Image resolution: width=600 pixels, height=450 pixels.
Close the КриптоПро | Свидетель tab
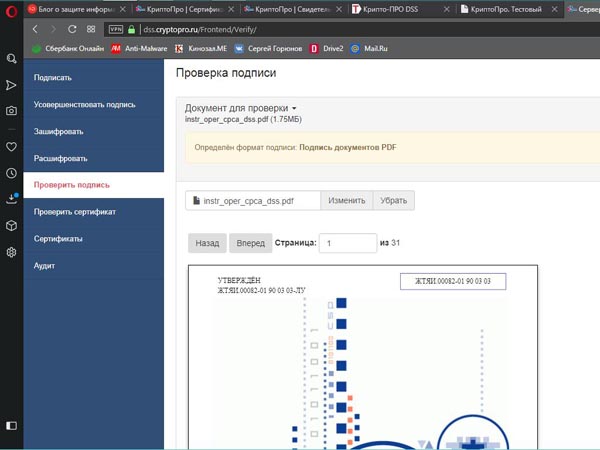coord(339,9)
